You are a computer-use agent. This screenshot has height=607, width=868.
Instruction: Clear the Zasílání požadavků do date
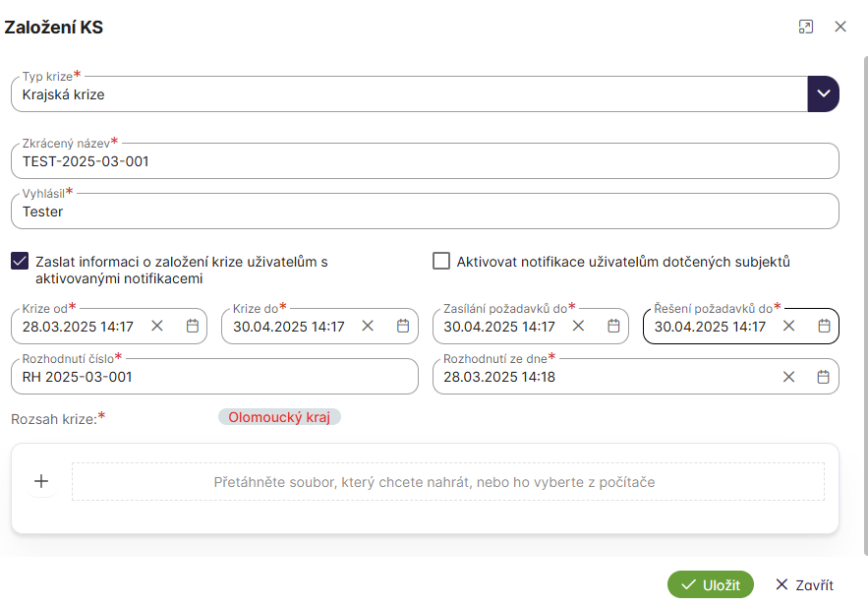(x=578, y=326)
